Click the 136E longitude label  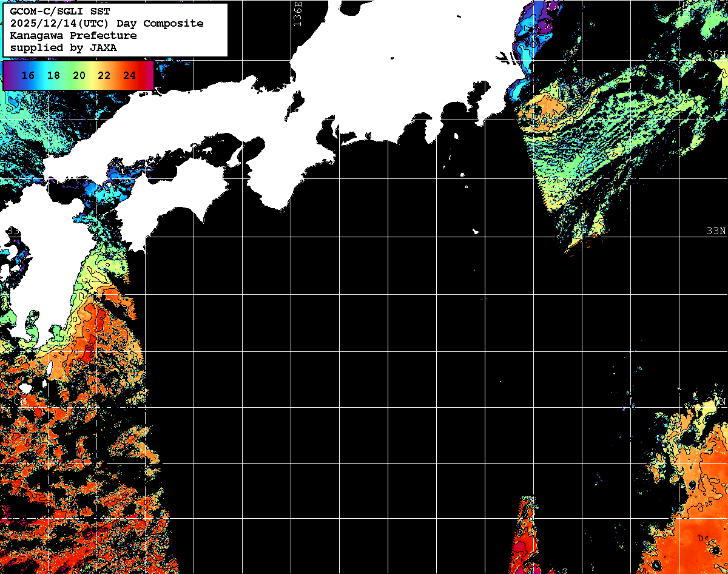297,13
